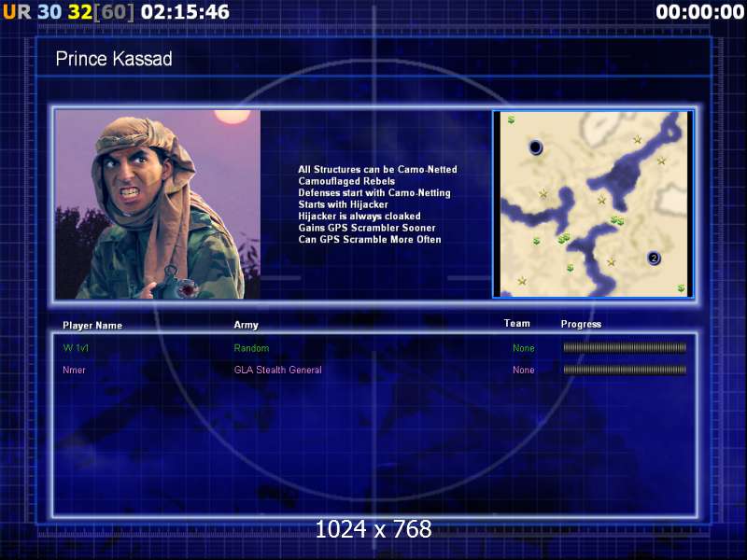Select player name 'W 1v1'
Image resolution: width=747 pixels, height=560 pixels.
tap(76, 348)
